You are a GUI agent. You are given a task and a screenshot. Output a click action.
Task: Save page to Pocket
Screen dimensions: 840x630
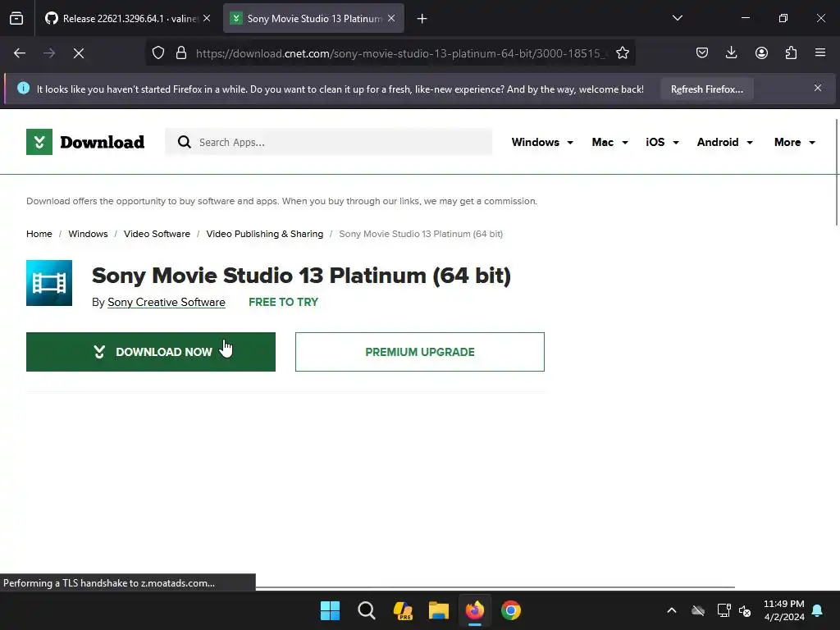point(702,52)
